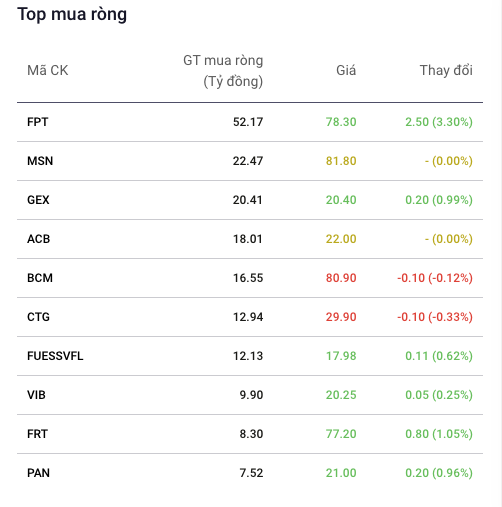Screen dimensions: 502x507
Task: Sort by the Mã CK column header
Action: pos(48,70)
